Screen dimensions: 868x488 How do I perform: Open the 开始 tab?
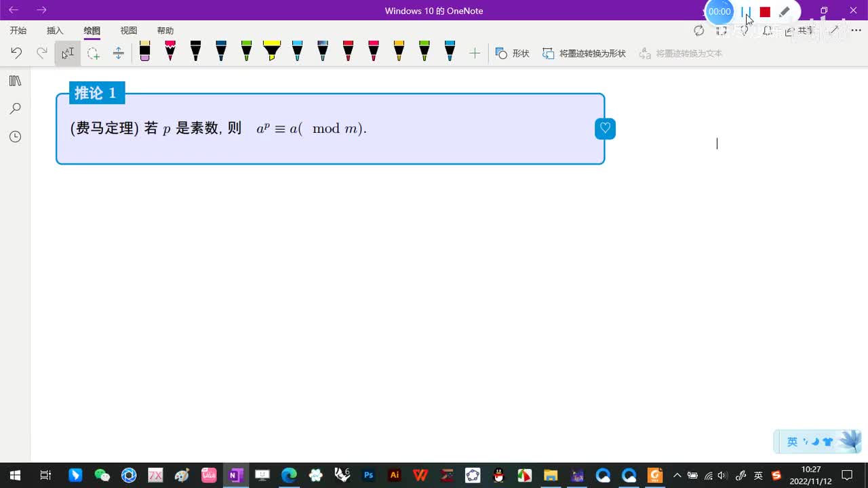(18, 30)
